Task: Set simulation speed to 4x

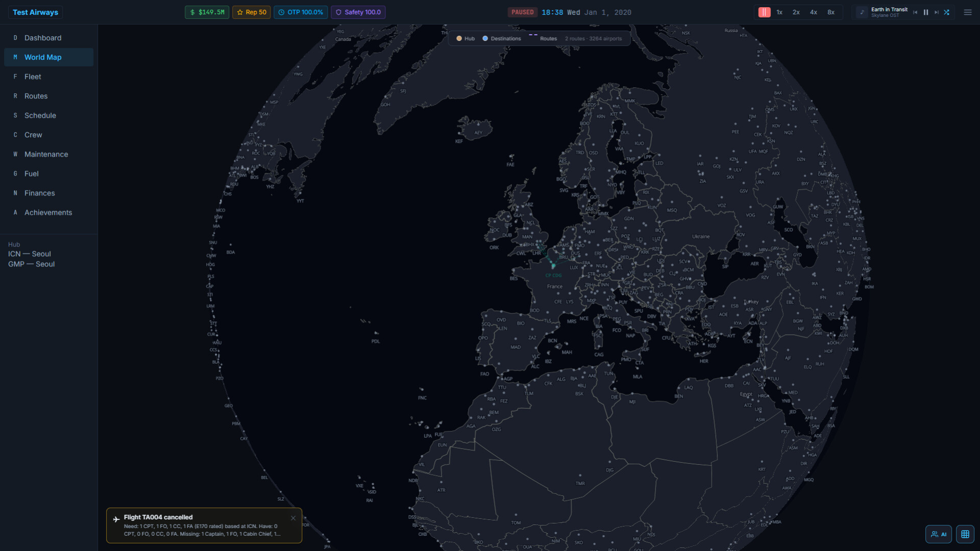Action: 814,12
